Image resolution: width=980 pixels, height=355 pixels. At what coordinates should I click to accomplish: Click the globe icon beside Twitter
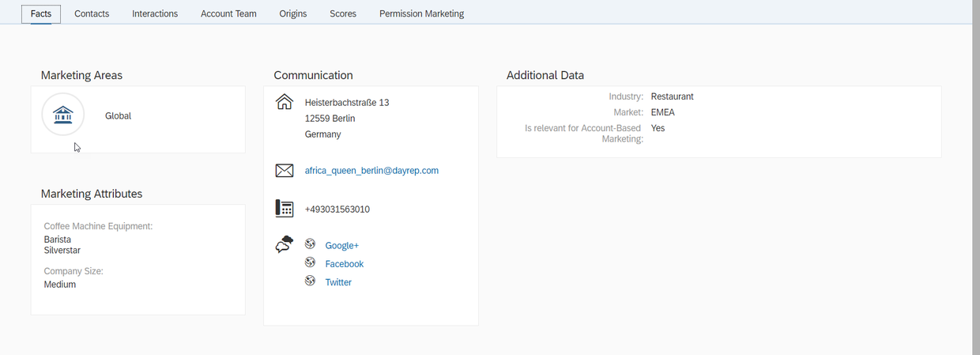point(310,281)
